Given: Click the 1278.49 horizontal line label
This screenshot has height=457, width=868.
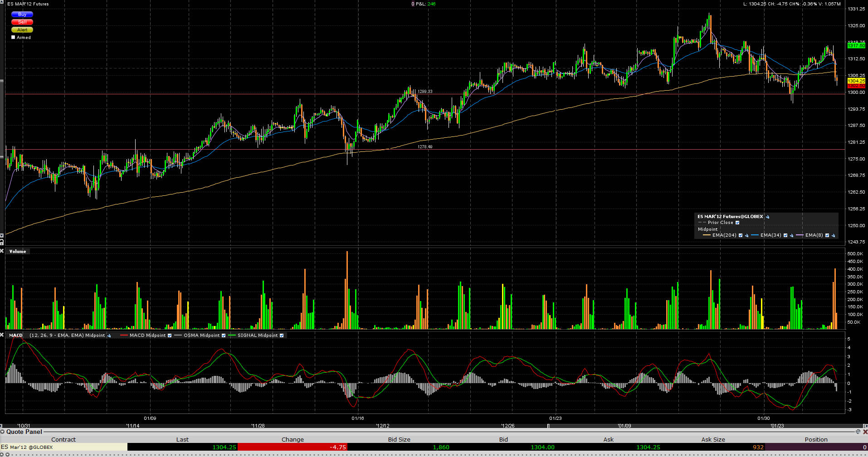Looking at the screenshot, I should coord(425,147).
